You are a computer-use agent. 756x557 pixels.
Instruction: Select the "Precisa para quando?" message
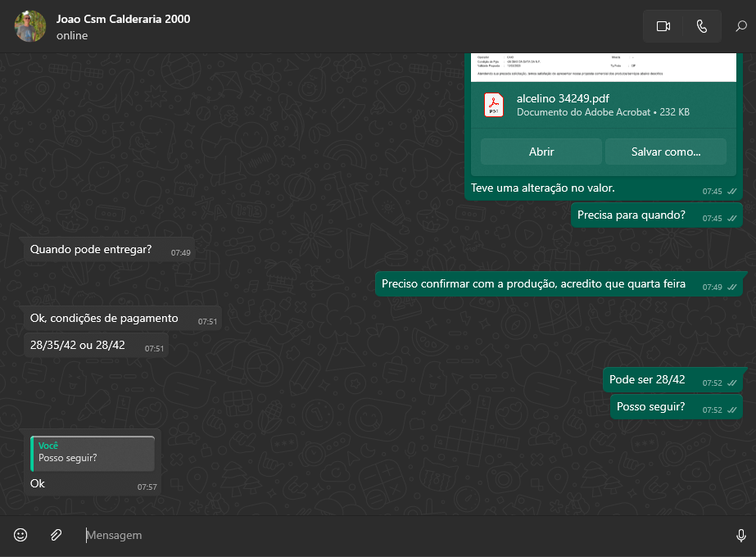631,215
